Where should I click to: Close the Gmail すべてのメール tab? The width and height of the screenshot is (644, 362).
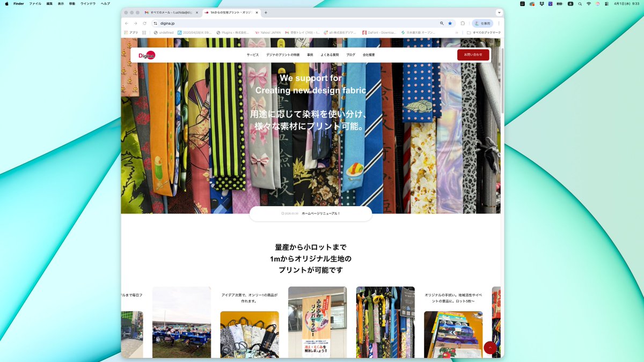[196, 12]
